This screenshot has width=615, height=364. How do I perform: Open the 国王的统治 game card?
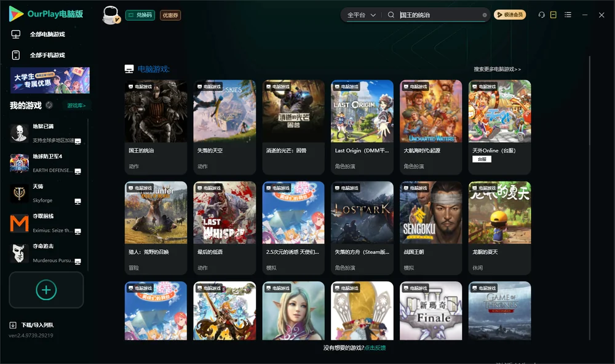click(x=156, y=127)
